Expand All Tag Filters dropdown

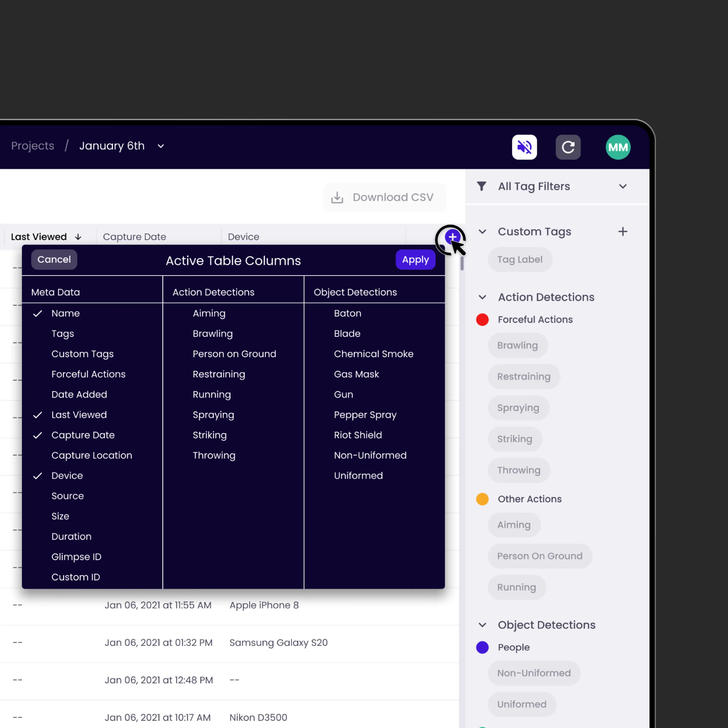[623, 186]
